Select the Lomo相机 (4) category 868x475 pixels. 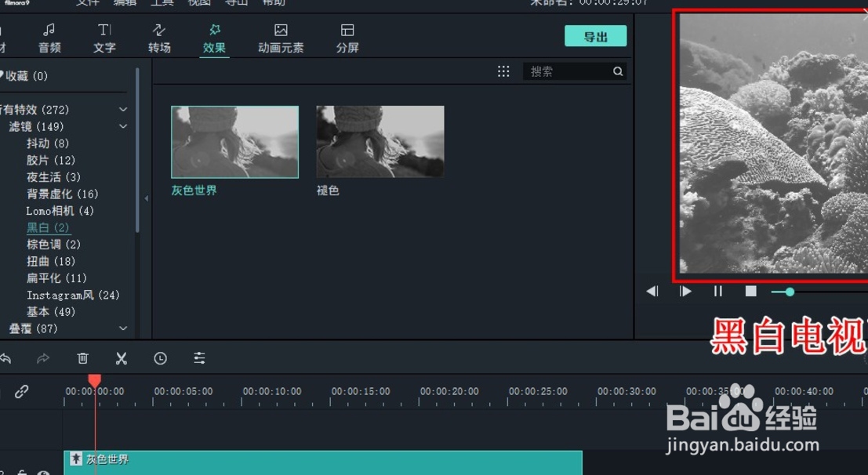60,211
